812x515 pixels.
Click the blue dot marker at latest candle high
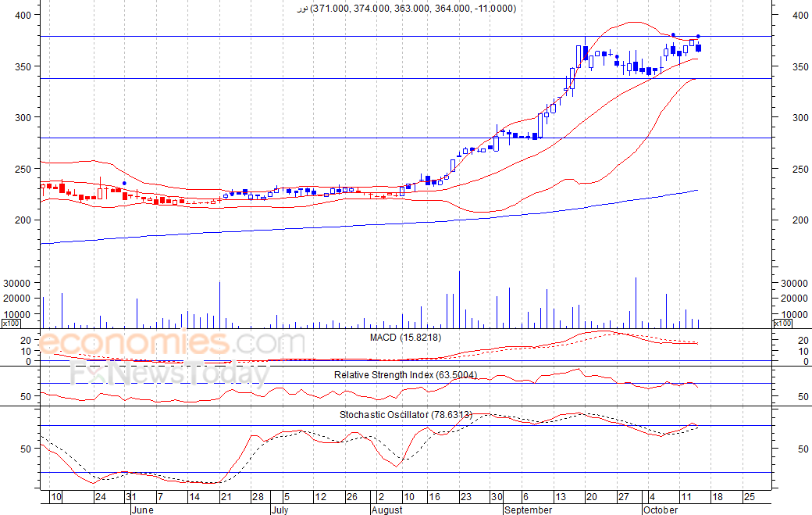pyautogui.click(x=698, y=36)
